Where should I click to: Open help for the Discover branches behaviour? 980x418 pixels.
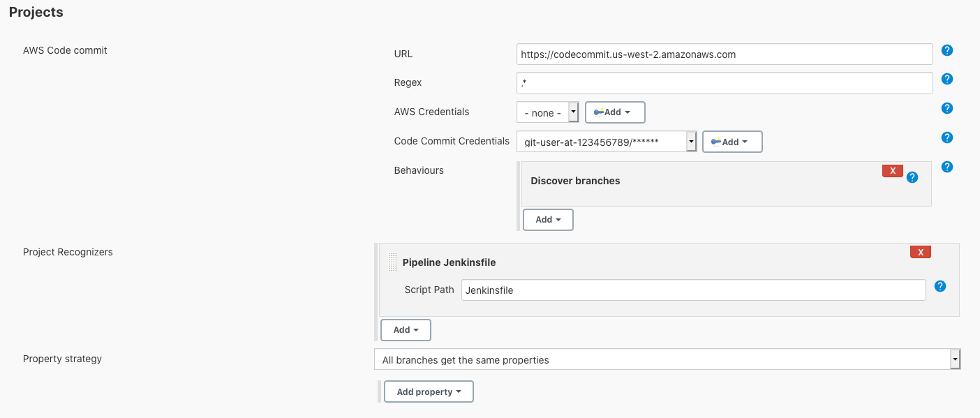912,178
